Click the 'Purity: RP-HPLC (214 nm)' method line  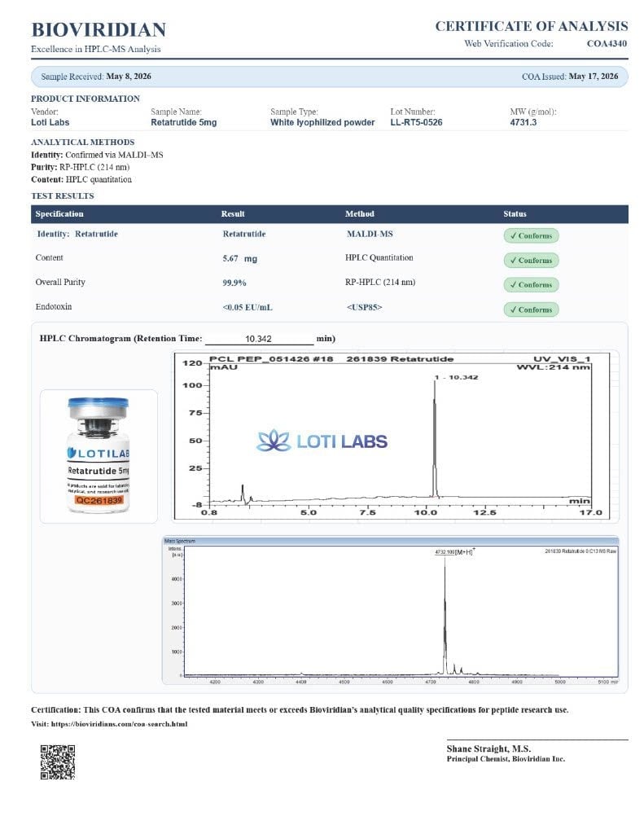tap(81, 167)
